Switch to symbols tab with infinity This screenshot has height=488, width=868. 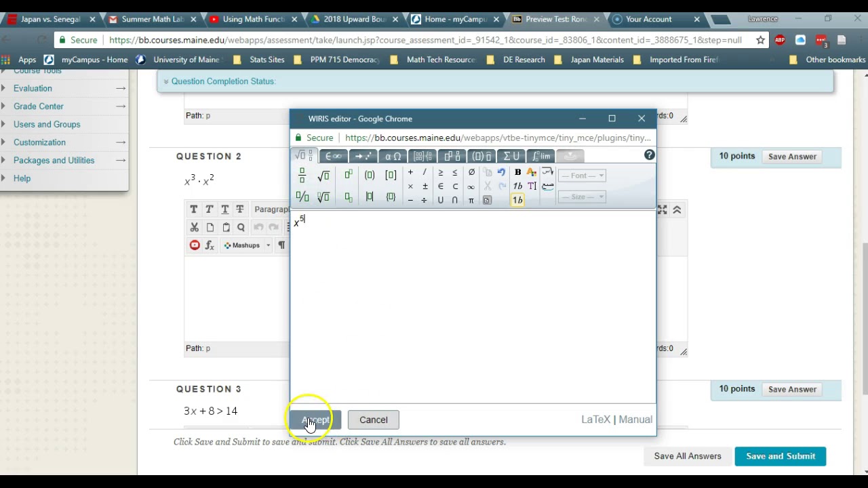click(333, 157)
